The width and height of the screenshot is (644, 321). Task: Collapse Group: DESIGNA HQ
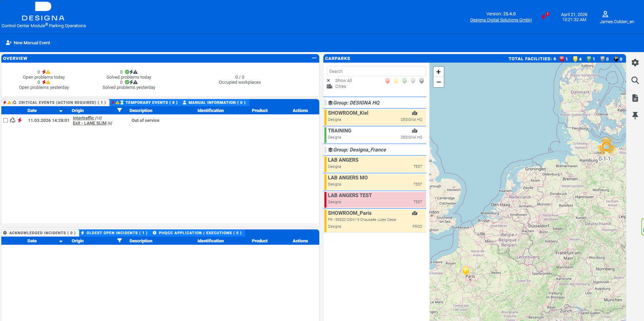point(375,103)
